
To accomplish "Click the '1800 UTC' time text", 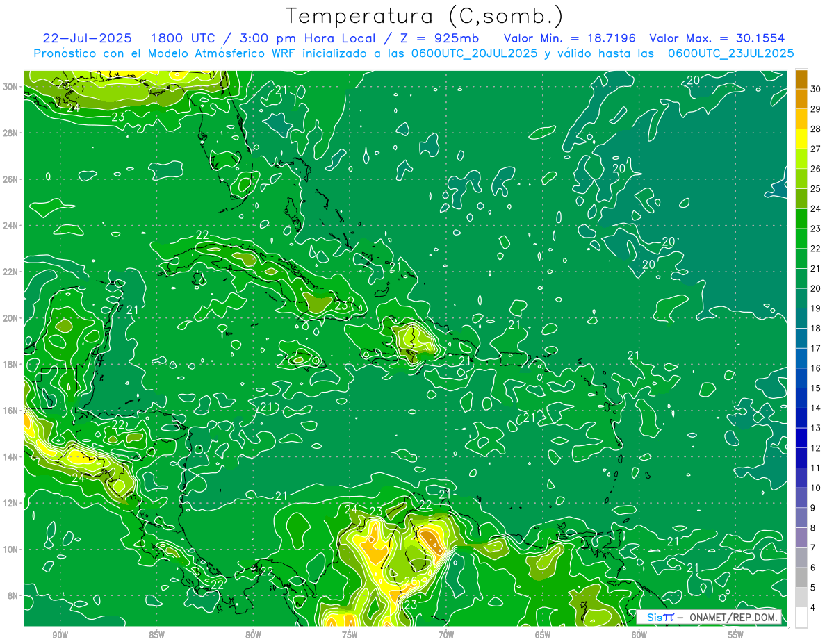I will click(x=183, y=38).
